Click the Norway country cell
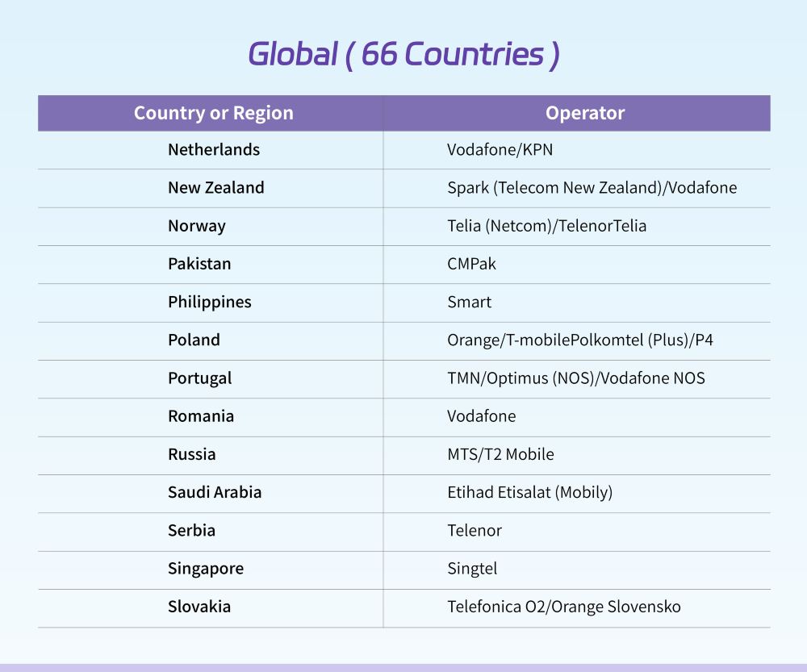807x672 pixels. (197, 226)
